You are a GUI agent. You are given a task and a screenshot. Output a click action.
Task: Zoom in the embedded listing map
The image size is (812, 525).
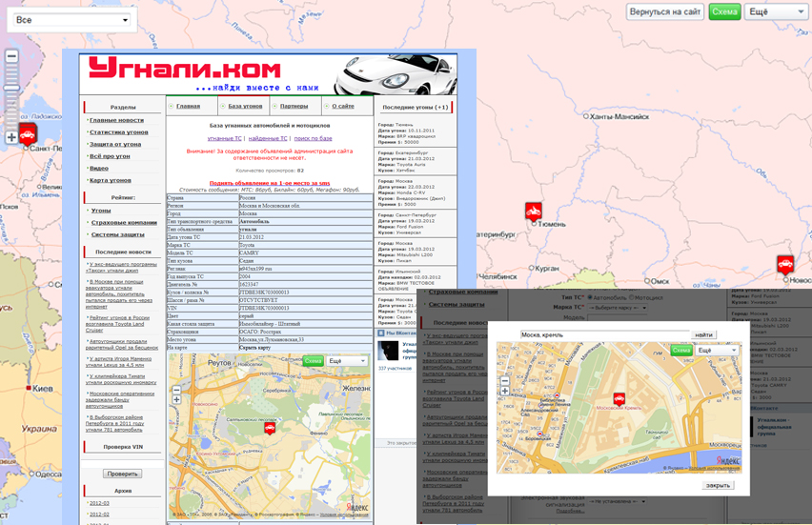[x=176, y=399]
